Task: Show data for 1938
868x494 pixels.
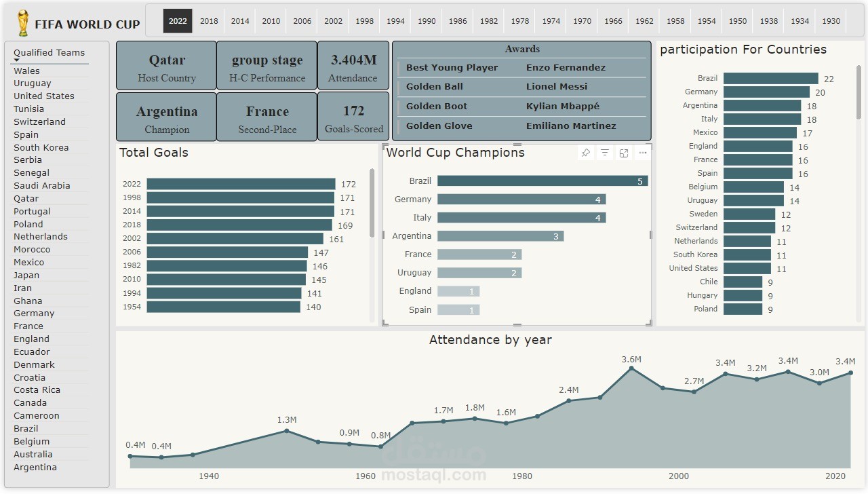Action: tap(769, 21)
